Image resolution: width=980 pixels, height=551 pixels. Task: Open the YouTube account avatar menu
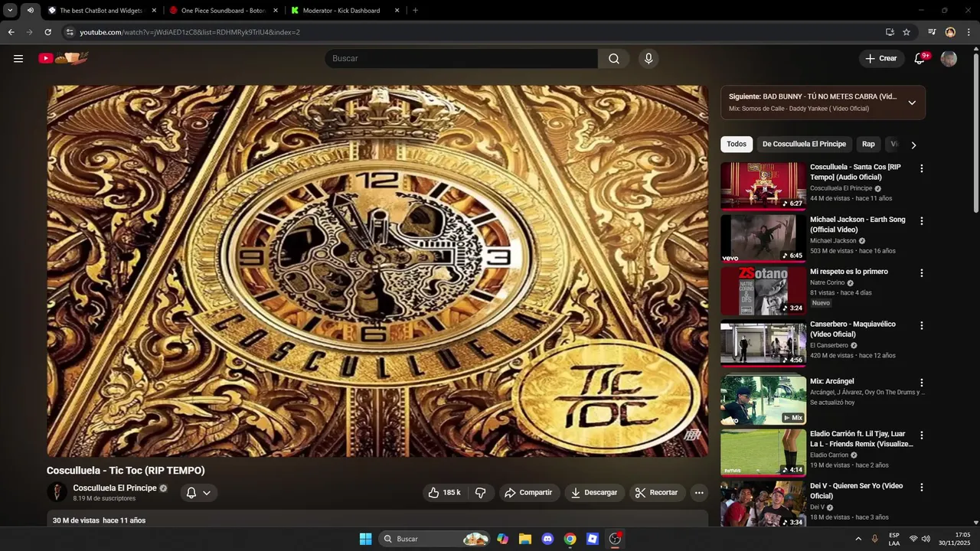coord(949,59)
